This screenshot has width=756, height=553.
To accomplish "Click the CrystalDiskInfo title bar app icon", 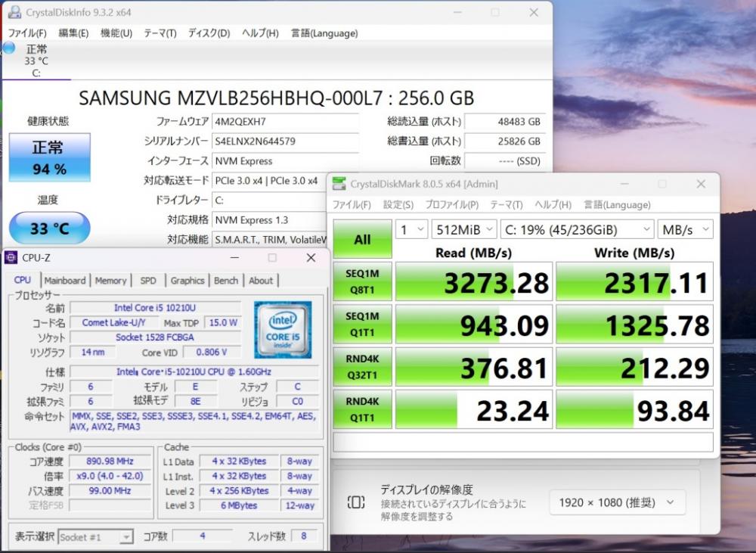I will coord(15,12).
